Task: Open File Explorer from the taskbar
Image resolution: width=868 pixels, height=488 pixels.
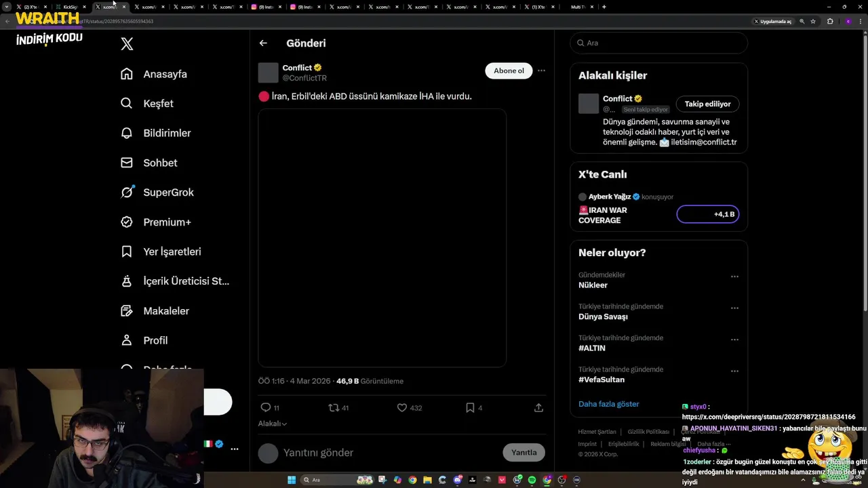Action: pyautogui.click(x=427, y=480)
